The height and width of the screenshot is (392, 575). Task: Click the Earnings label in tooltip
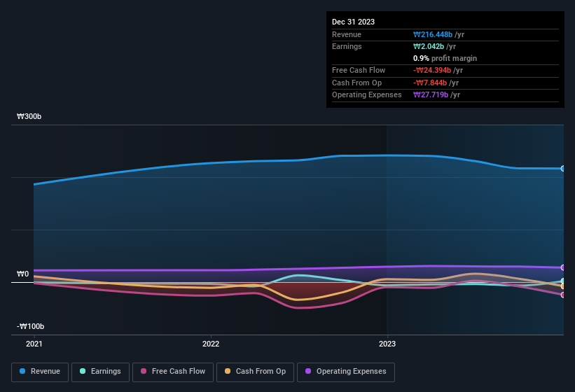click(347, 46)
